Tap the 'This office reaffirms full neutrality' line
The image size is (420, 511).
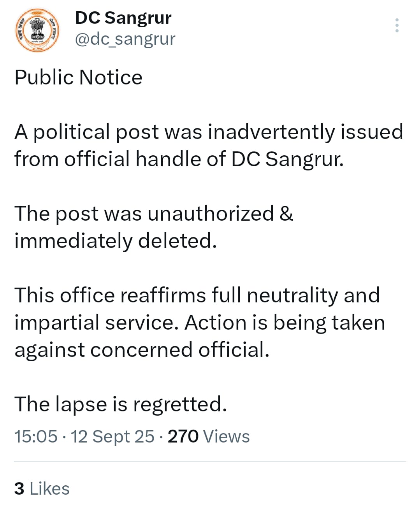tap(197, 295)
